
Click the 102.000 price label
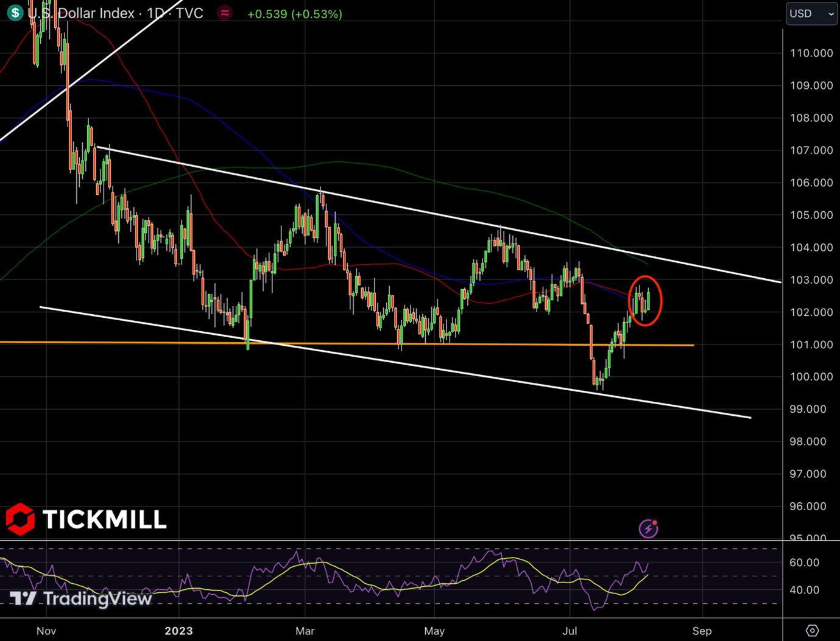click(x=811, y=312)
